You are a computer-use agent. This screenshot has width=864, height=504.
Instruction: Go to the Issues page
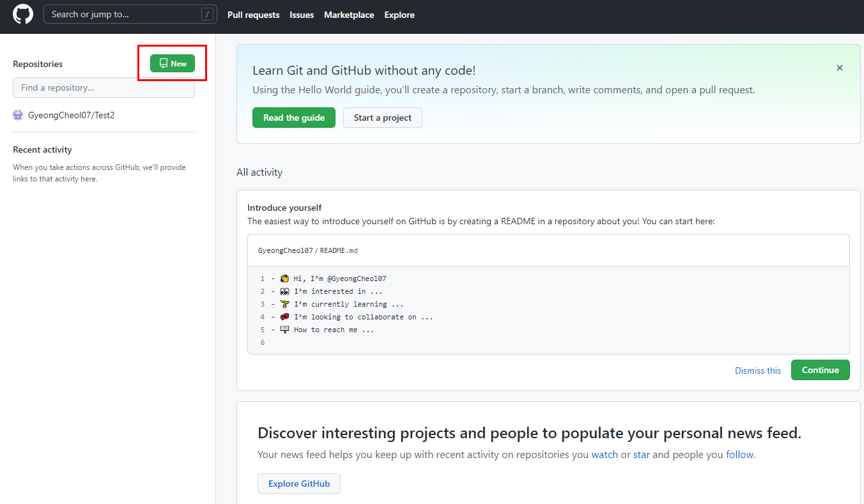302,15
